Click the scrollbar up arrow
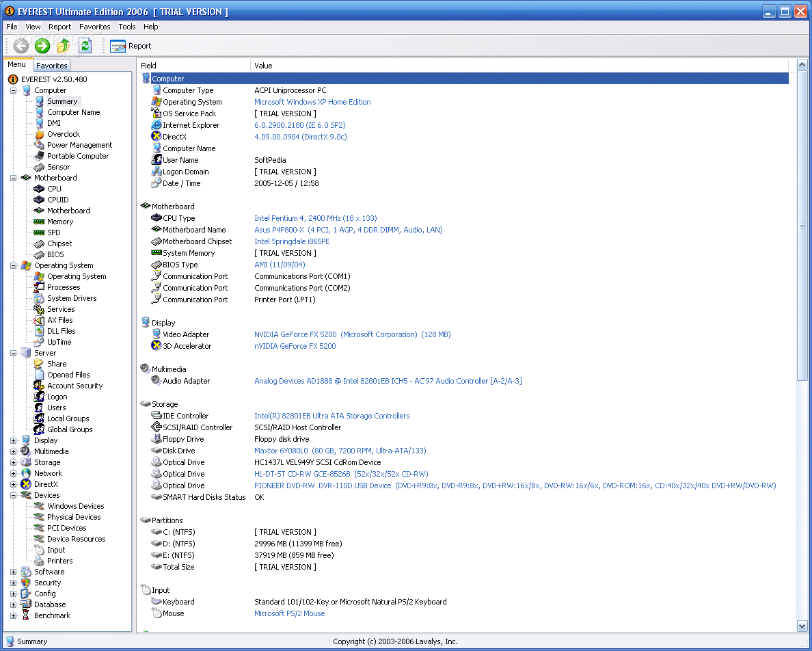This screenshot has width=812, height=651. coord(802,65)
